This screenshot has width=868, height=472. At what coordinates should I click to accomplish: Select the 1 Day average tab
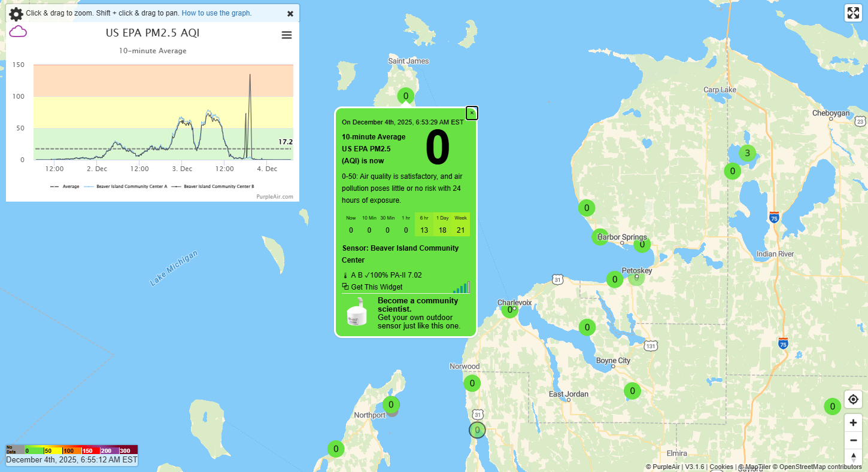click(x=442, y=224)
